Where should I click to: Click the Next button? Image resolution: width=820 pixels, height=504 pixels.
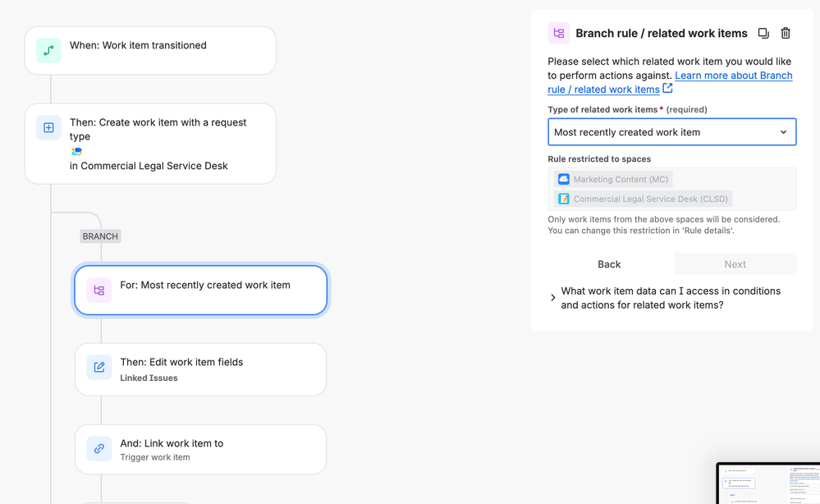coord(735,264)
